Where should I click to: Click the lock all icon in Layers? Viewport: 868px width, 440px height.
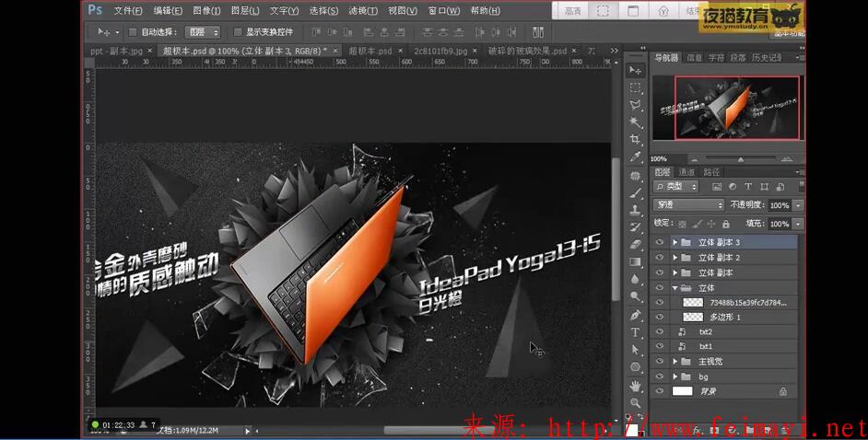[726, 224]
